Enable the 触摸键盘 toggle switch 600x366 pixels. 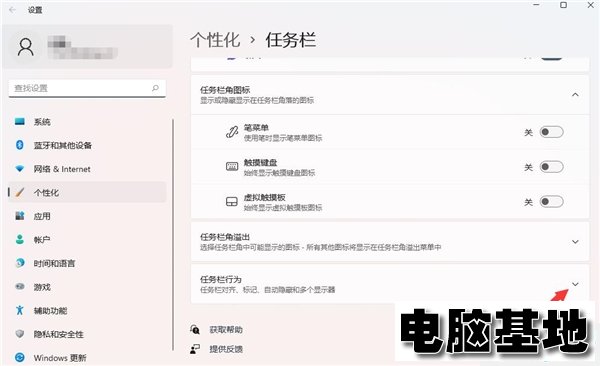click(551, 167)
